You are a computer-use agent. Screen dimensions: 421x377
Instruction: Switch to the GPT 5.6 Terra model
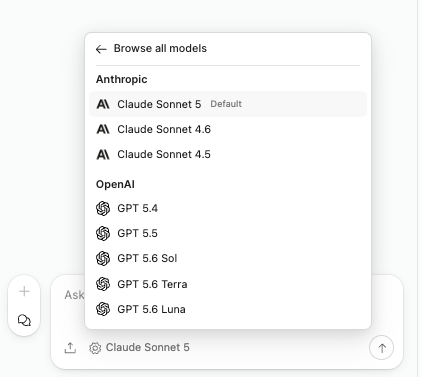point(228,284)
